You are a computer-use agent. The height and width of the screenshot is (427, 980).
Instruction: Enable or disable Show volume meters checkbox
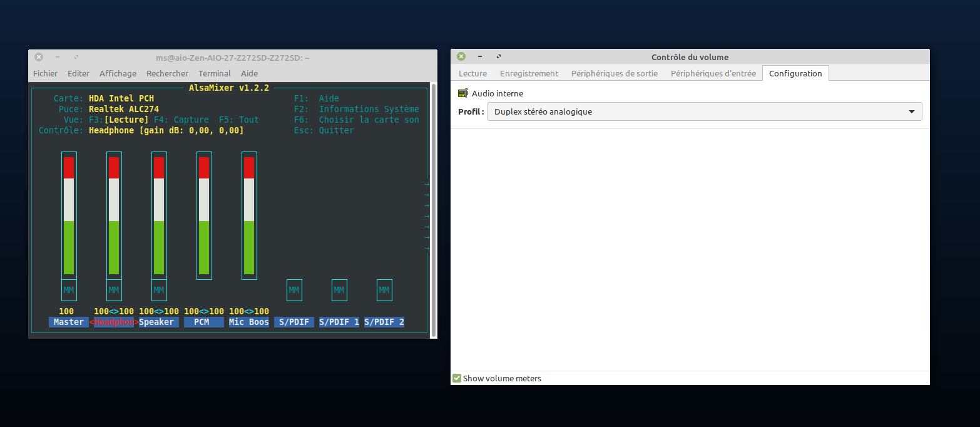(x=457, y=378)
